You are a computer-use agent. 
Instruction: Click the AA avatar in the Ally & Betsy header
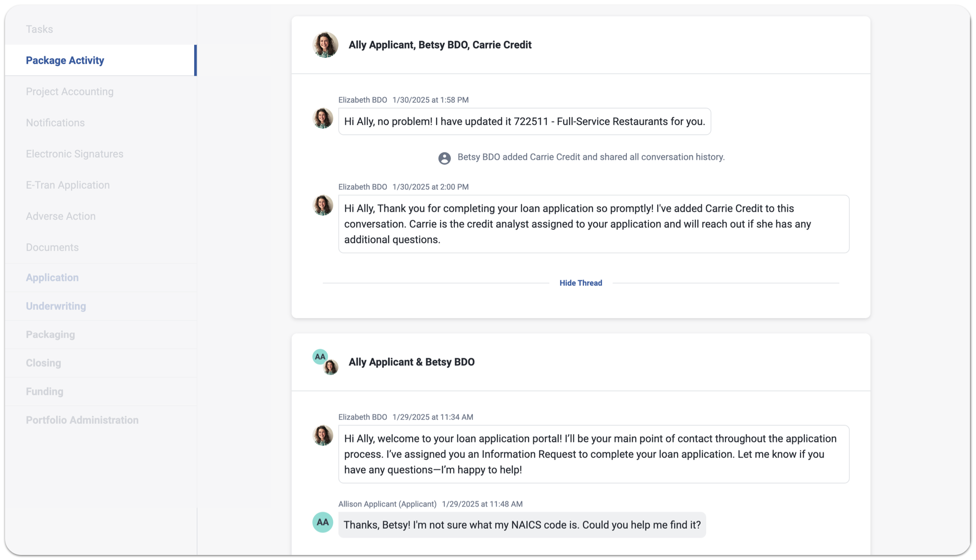point(320,357)
